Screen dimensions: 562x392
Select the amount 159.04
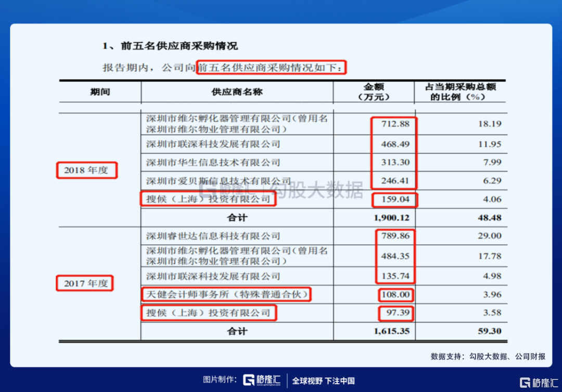click(395, 199)
